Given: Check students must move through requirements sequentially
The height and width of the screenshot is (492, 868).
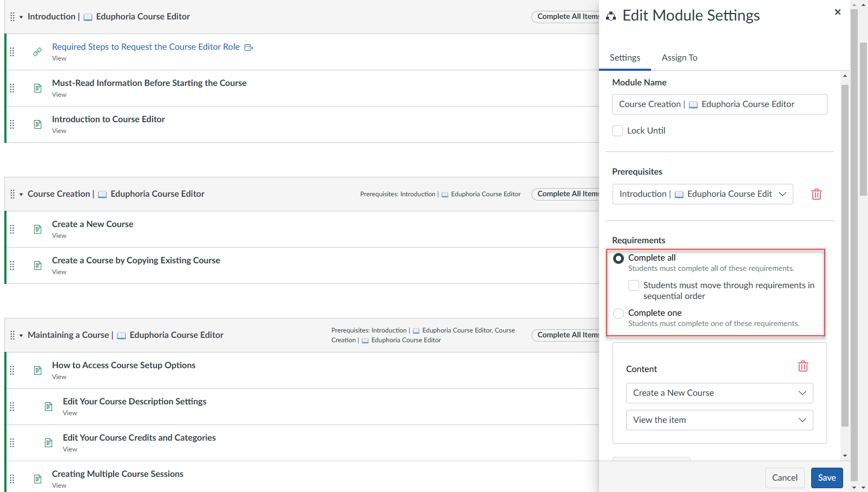Looking at the screenshot, I should 633,285.
